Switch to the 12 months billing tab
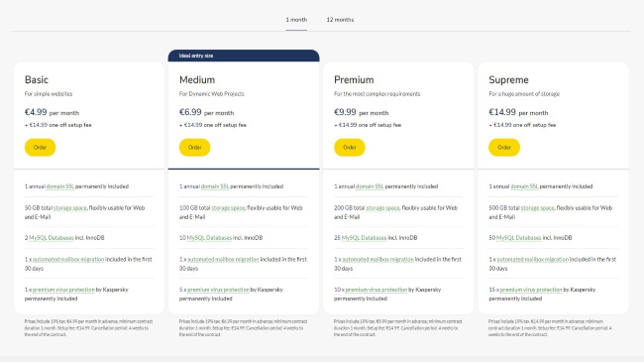This screenshot has width=644, height=362. tap(340, 20)
